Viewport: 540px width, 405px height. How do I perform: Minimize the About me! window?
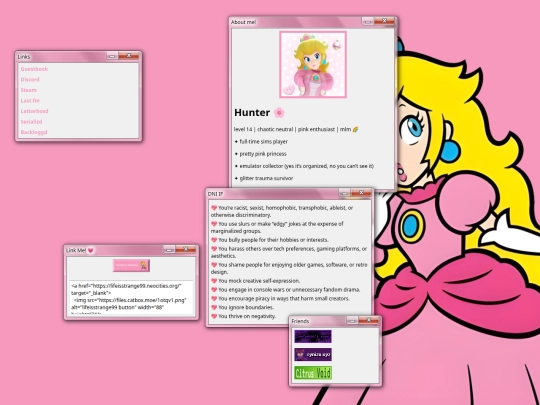pyautogui.click(x=368, y=21)
